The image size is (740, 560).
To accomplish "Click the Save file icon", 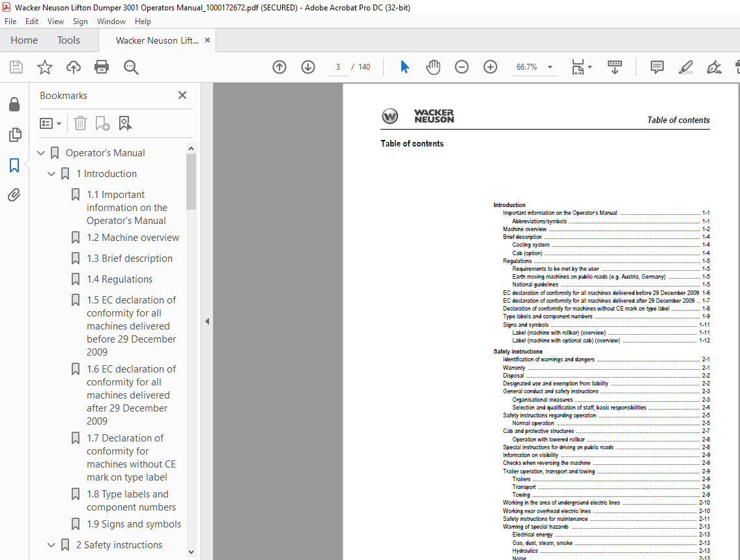I will pyautogui.click(x=16, y=67).
